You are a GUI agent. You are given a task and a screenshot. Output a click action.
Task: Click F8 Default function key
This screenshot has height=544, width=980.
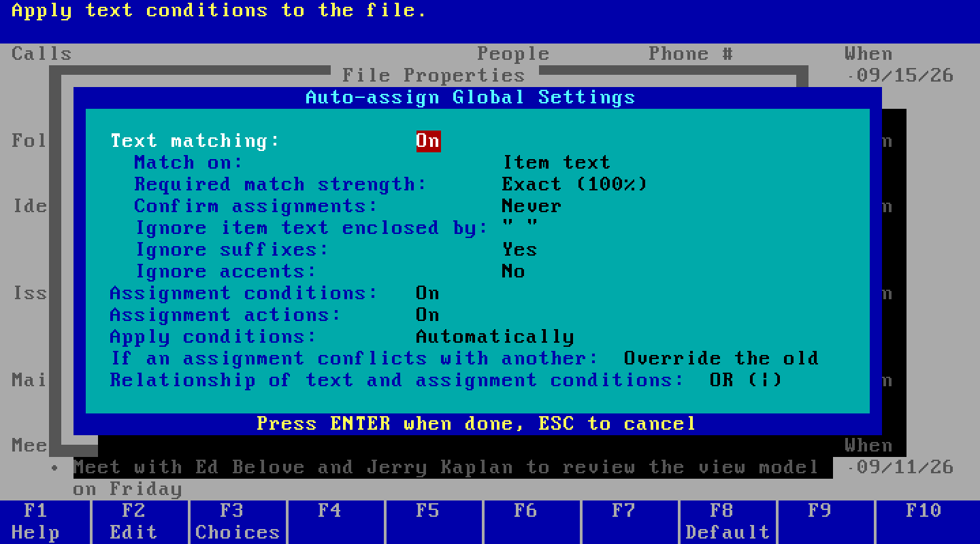point(728,522)
